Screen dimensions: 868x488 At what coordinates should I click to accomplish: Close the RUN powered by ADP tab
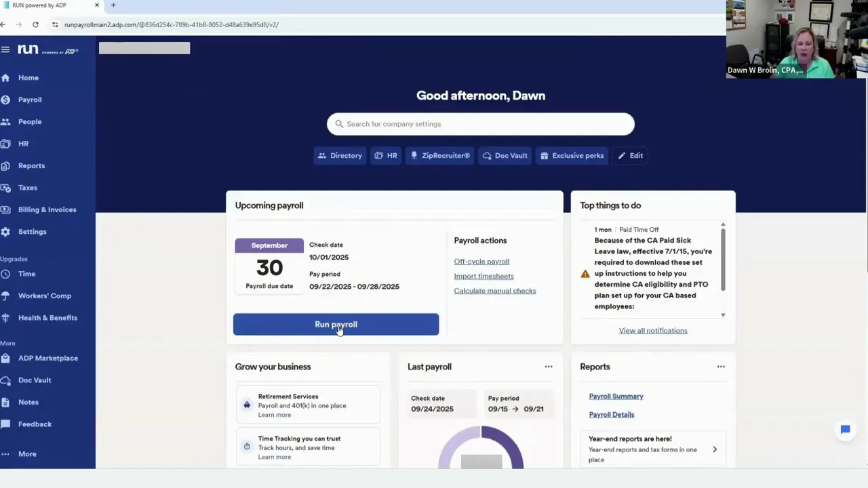97,5
